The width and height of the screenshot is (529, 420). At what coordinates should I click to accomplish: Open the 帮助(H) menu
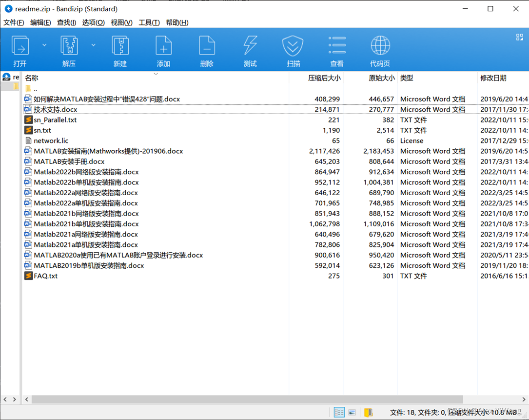[x=177, y=22]
